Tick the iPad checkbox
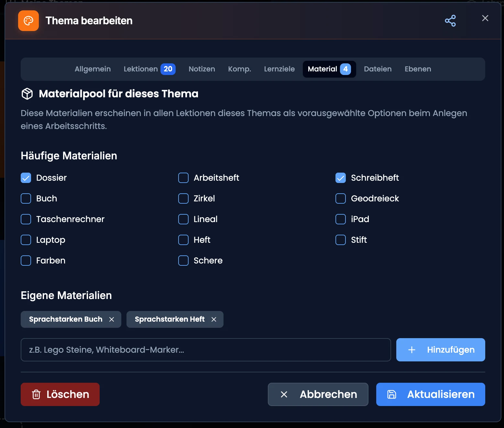Image resolution: width=504 pixels, height=428 pixels. click(x=341, y=219)
